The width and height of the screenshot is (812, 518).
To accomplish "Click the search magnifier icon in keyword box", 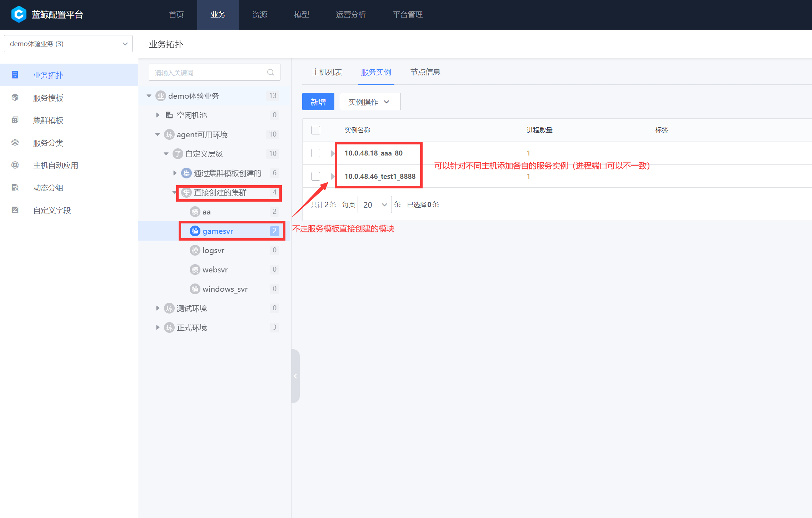I will (x=270, y=72).
